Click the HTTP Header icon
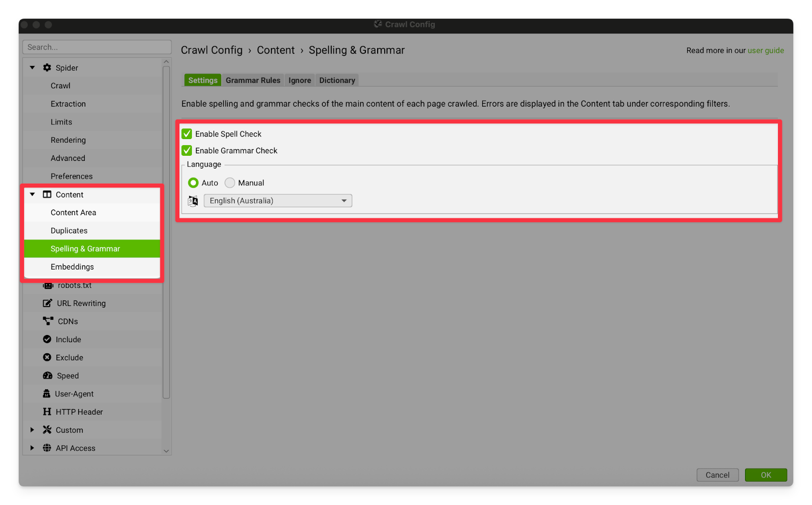The width and height of the screenshot is (812, 505). point(47,412)
